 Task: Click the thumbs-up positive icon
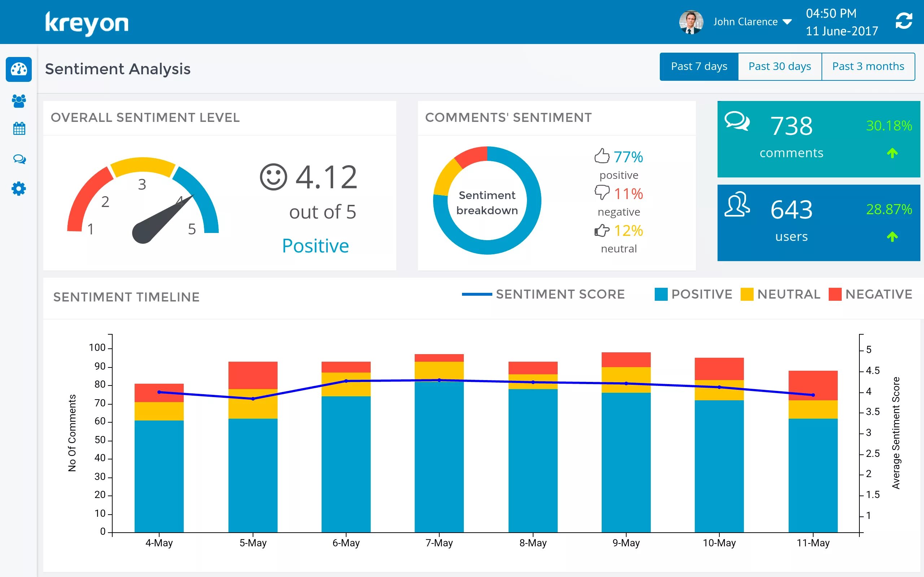(x=602, y=156)
